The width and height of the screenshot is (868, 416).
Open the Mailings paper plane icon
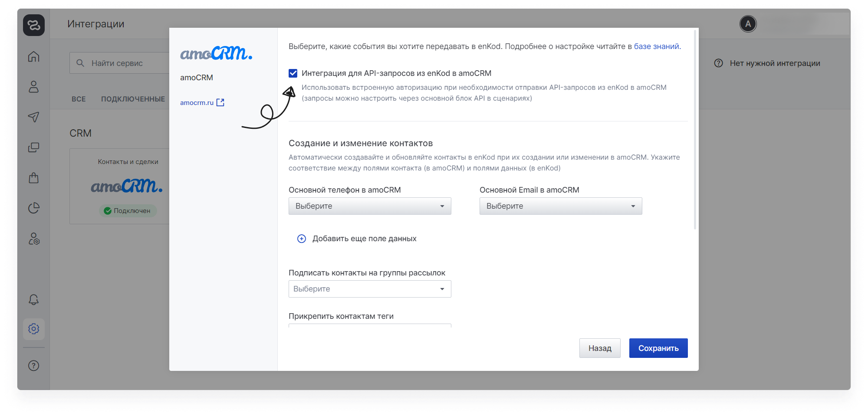pos(34,117)
